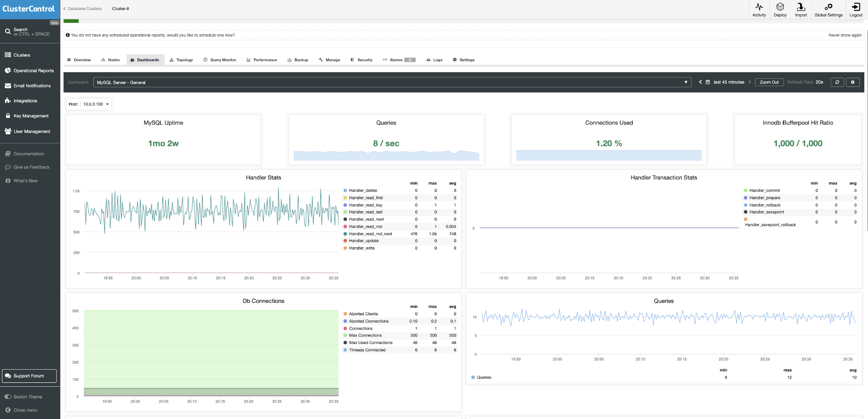Click the calendar time range icon
Image resolution: width=868 pixels, height=419 pixels.
pyautogui.click(x=707, y=82)
